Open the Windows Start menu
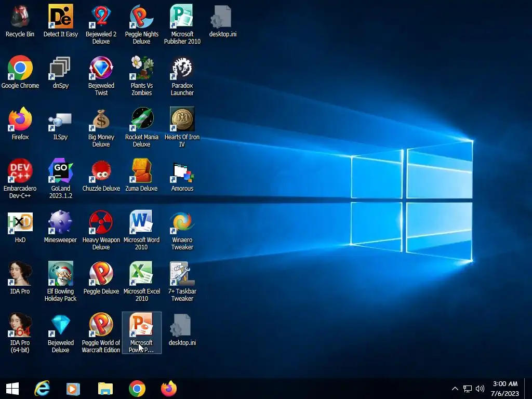Screen dimensions: 532x399 [12, 389]
